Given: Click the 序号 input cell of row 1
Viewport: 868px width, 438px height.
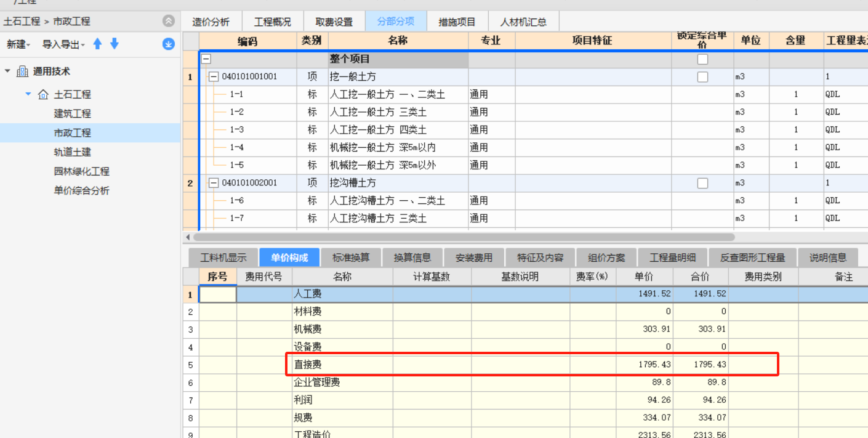Looking at the screenshot, I should pos(218,294).
